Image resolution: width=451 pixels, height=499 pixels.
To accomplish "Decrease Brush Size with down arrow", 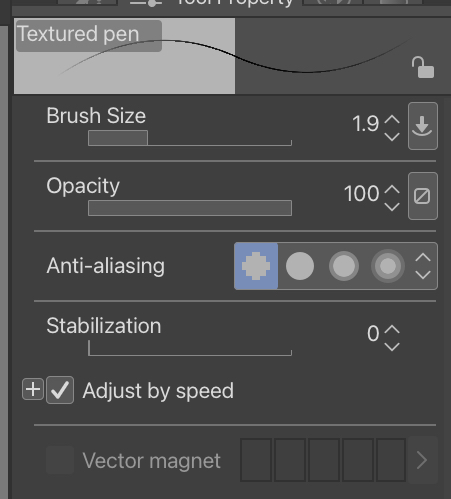I will (x=392, y=136).
